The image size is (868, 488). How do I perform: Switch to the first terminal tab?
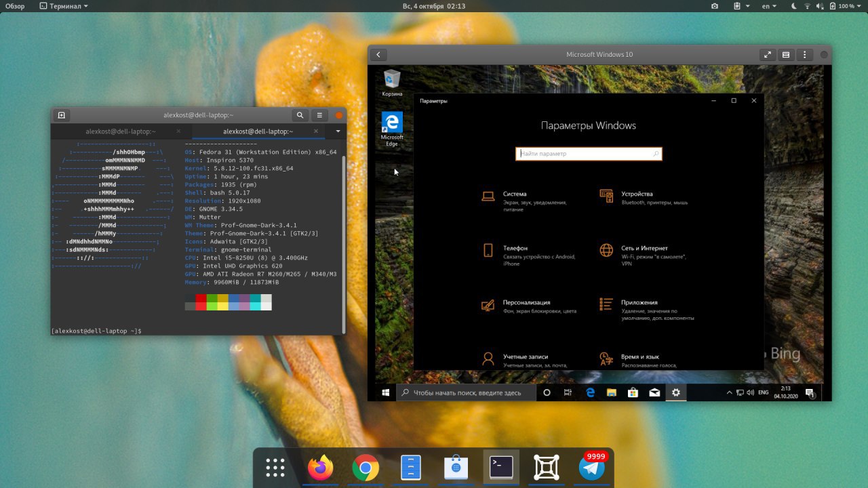(x=121, y=131)
